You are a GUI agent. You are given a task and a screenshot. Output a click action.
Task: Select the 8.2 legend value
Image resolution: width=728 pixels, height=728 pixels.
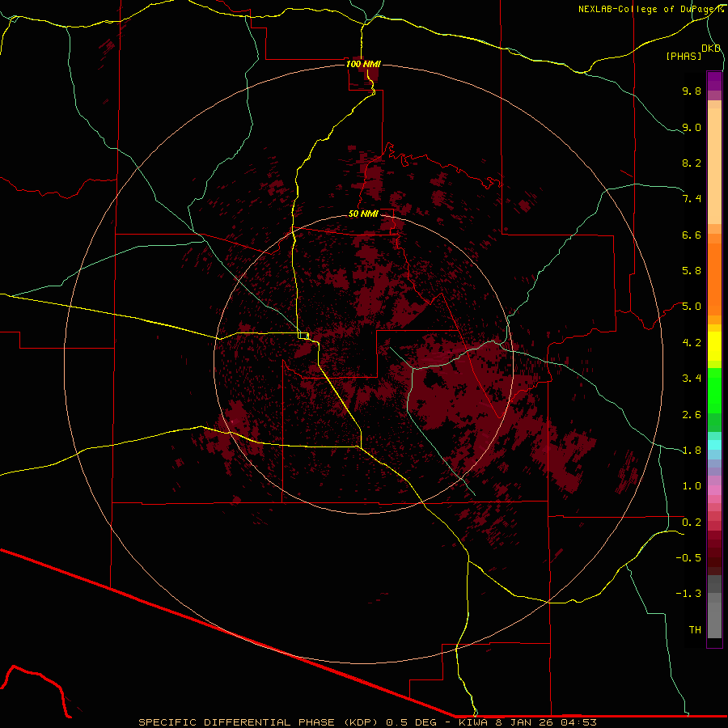[692, 163]
